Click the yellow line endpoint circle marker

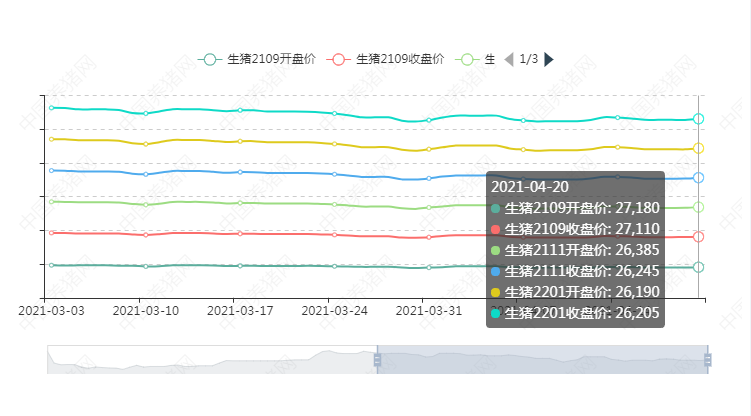tap(699, 148)
